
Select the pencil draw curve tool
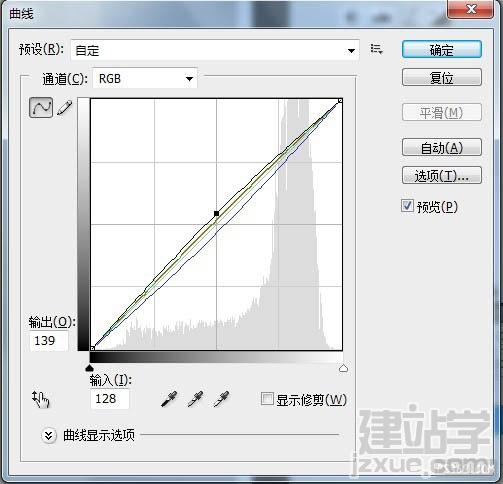65,108
